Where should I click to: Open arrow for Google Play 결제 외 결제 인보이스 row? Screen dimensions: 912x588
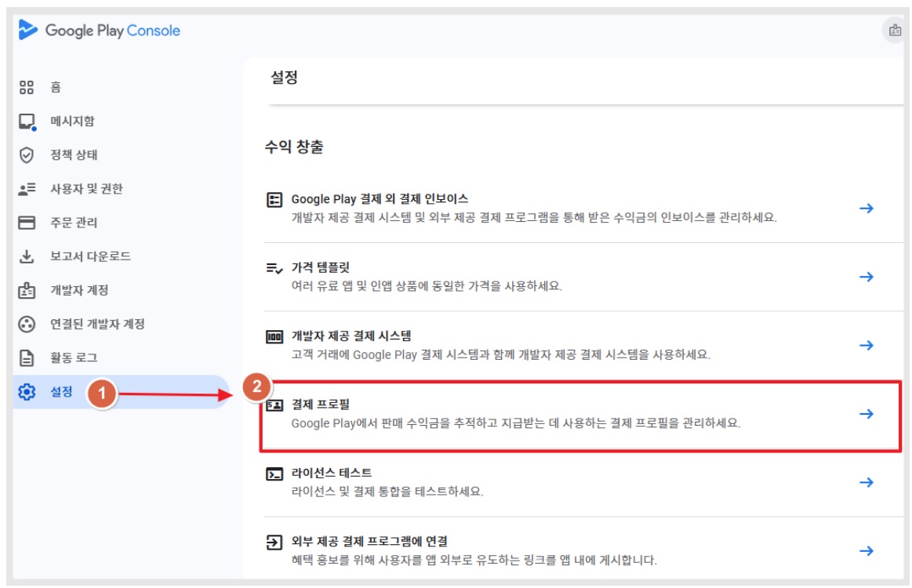click(x=866, y=209)
